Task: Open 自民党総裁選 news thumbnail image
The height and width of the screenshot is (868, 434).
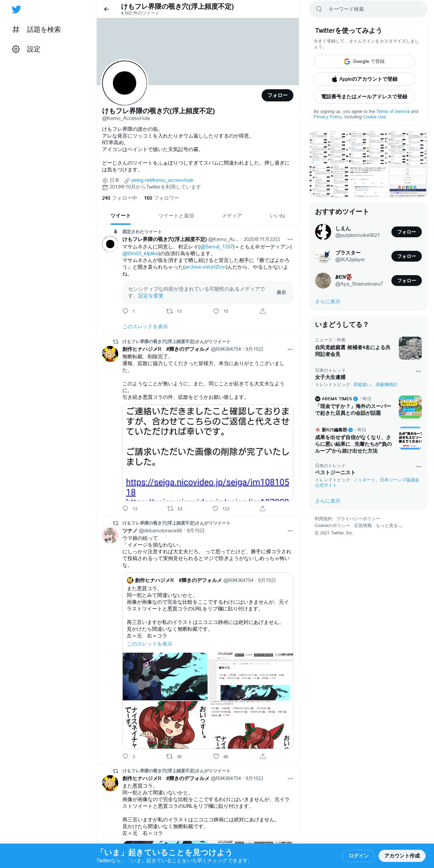Action: (x=410, y=348)
